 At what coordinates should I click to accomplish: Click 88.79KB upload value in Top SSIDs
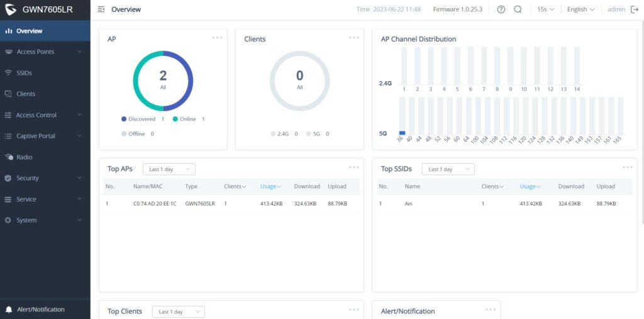tap(606, 203)
